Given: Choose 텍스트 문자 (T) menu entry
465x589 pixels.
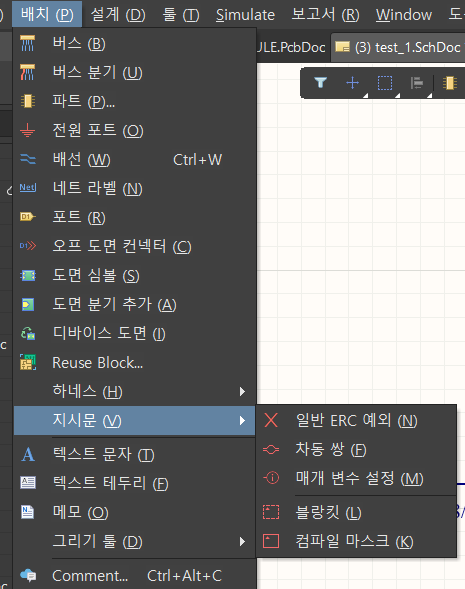Looking at the screenshot, I should (x=134, y=454).
